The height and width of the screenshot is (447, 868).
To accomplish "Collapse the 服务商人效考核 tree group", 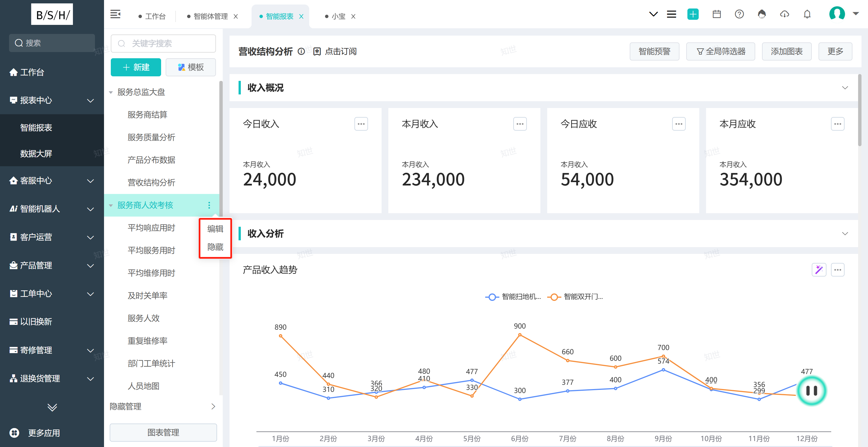I will coord(111,205).
